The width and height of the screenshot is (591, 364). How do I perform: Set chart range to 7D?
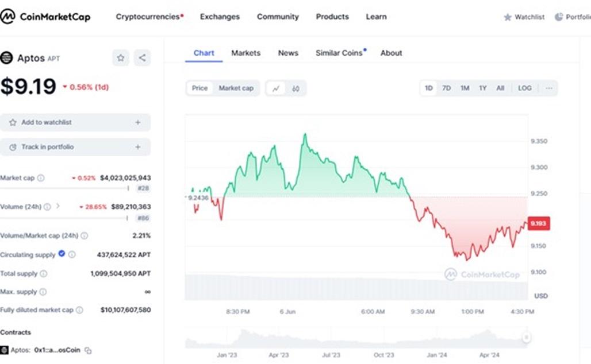446,88
